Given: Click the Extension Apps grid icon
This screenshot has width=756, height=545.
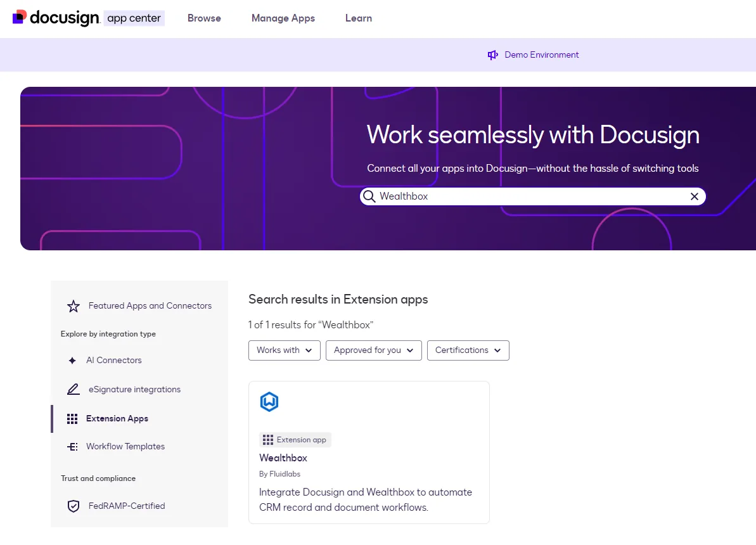Looking at the screenshot, I should coord(72,419).
